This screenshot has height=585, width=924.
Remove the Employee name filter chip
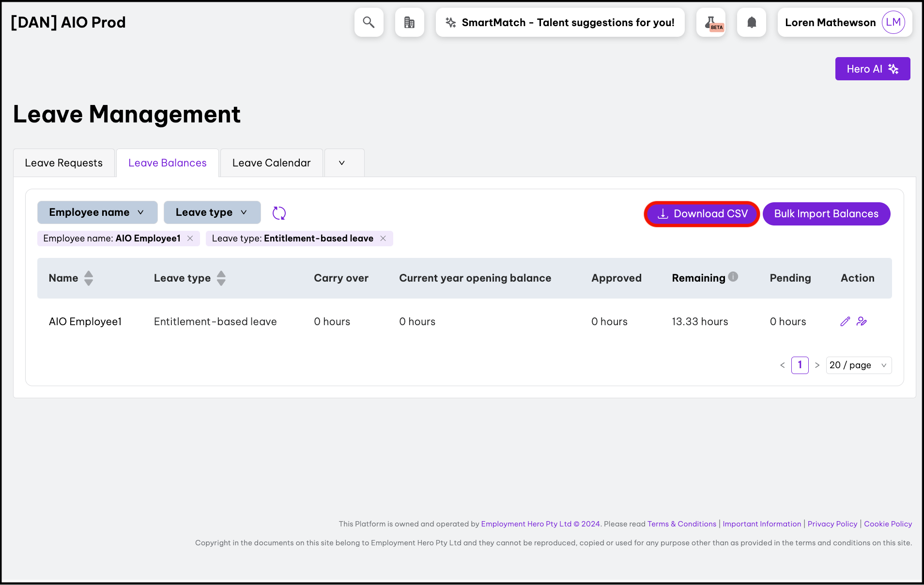point(190,239)
